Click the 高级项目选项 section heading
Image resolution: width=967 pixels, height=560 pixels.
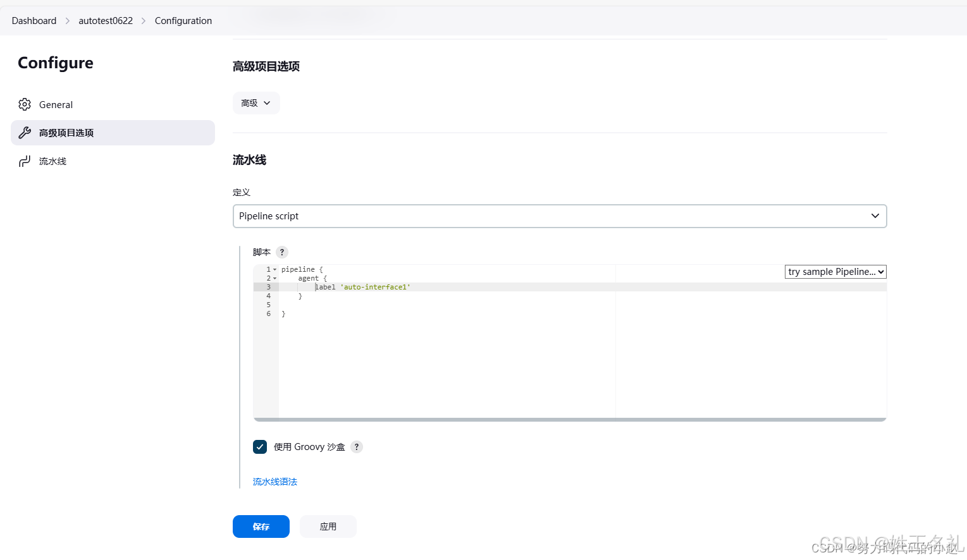[x=266, y=66]
